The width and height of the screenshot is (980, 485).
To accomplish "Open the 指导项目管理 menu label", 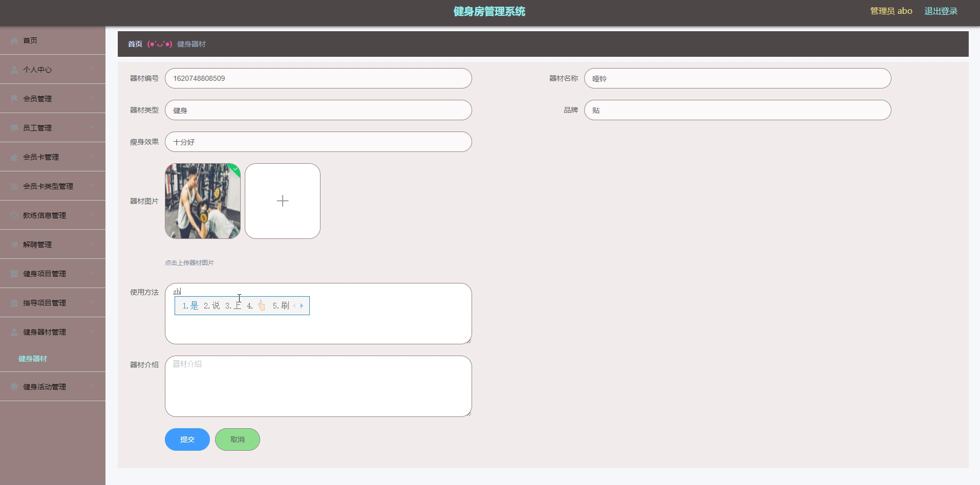I will coord(45,303).
